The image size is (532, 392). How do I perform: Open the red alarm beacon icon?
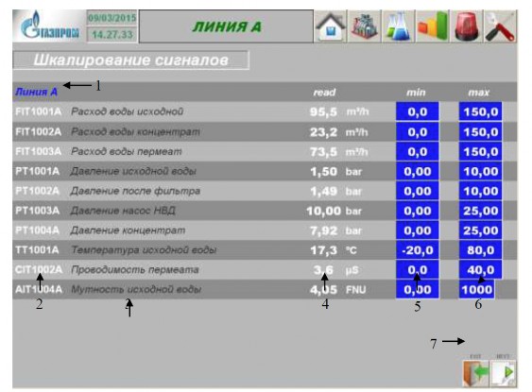tap(466, 26)
